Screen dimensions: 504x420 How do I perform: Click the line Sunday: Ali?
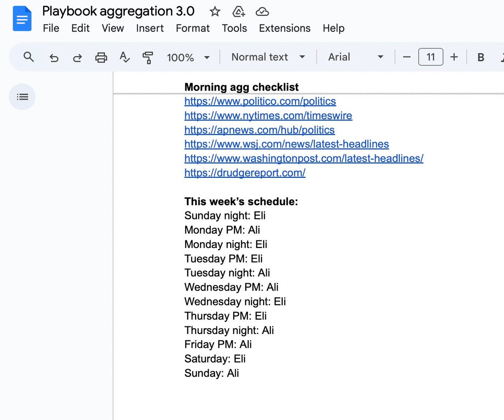pyautogui.click(x=212, y=373)
